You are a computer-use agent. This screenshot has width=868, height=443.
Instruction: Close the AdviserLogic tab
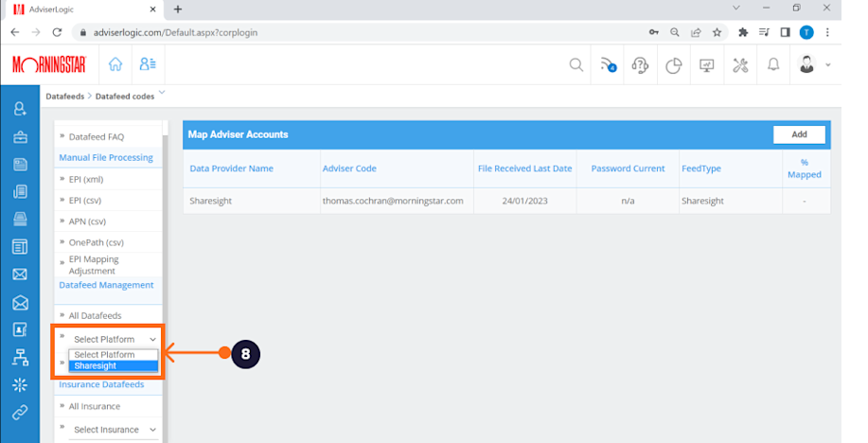[153, 9]
